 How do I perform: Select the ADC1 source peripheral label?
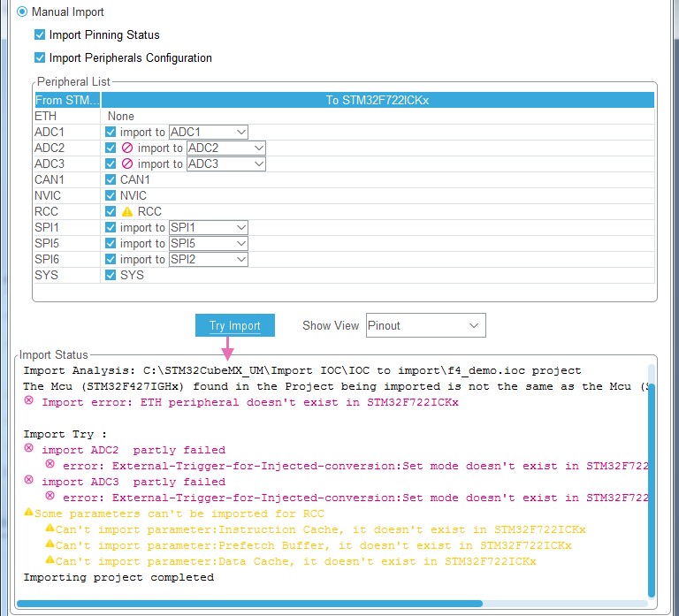(x=49, y=132)
